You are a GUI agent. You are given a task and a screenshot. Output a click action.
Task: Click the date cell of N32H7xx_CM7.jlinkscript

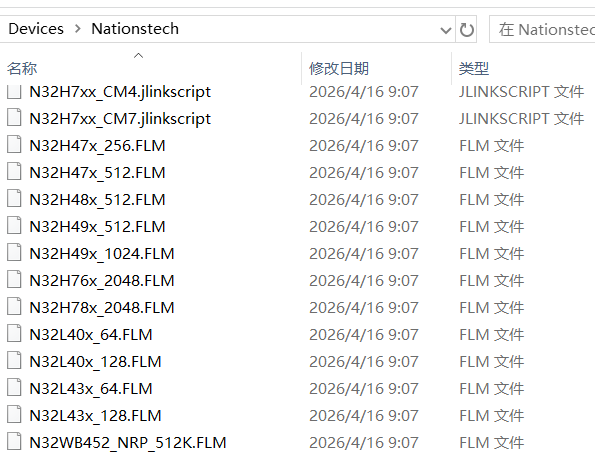tap(364, 119)
